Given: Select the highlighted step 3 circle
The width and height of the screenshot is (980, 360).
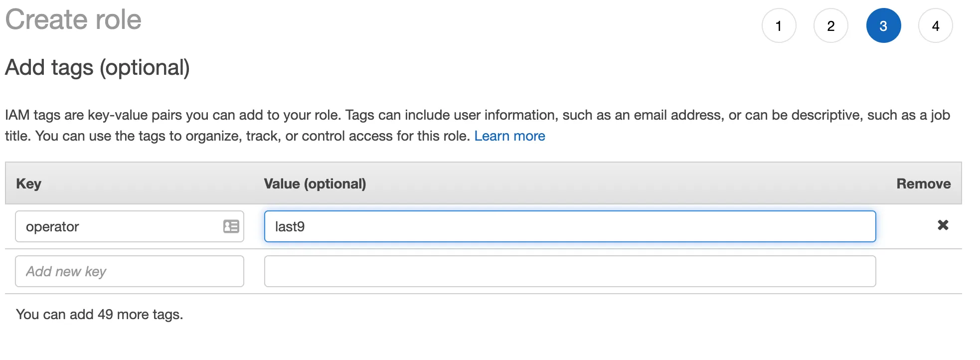Looking at the screenshot, I should pos(883,26).
